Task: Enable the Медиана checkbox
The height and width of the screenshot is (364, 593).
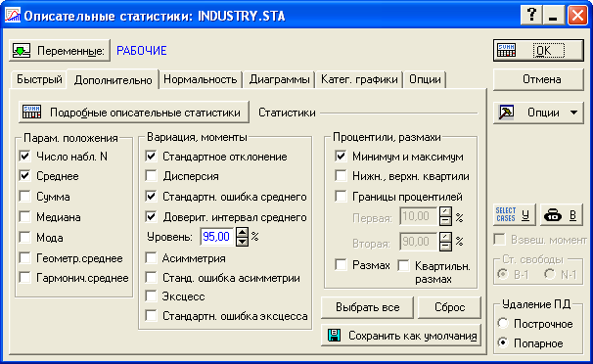Action: coord(25,216)
